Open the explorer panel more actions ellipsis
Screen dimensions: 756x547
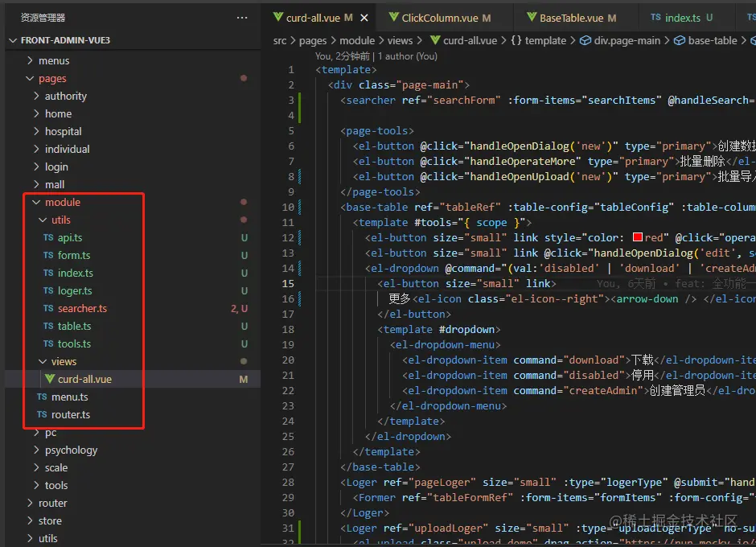point(242,18)
